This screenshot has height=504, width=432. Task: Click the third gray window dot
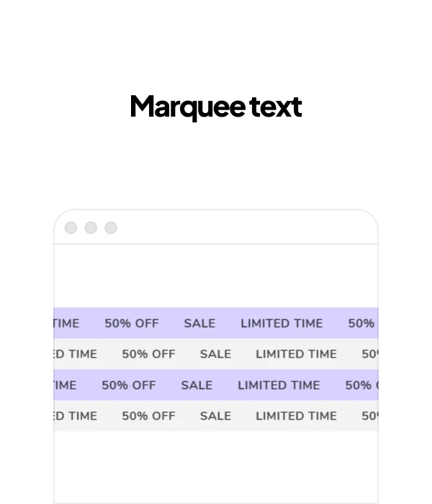click(x=111, y=228)
